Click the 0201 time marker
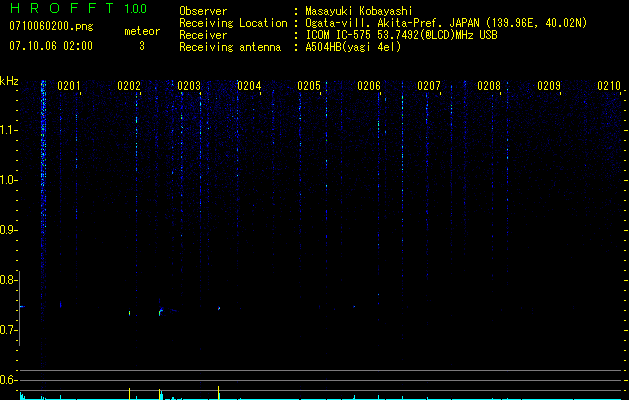This screenshot has width=629, height=400. pyautogui.click(x=69, y=86)
